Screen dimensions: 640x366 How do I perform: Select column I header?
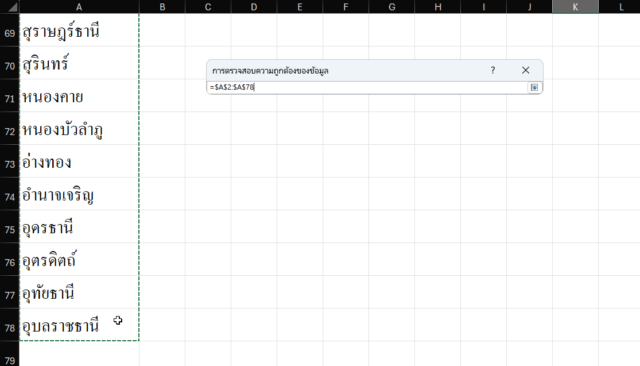pos(483,7)
